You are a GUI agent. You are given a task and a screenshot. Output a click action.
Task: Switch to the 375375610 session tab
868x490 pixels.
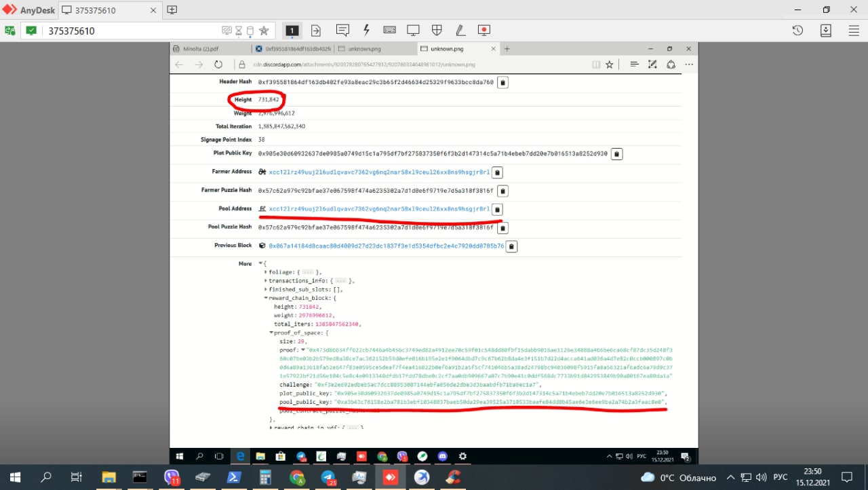(x=111, y=10)
